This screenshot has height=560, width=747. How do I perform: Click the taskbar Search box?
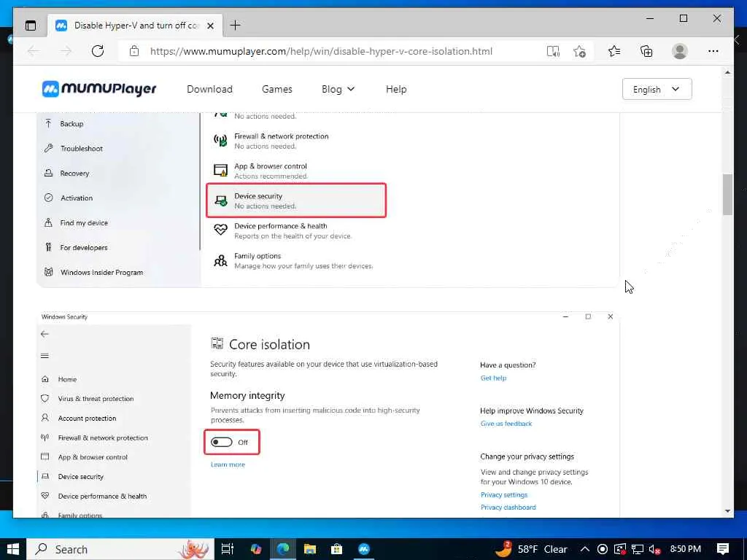(x=120, y=549)
